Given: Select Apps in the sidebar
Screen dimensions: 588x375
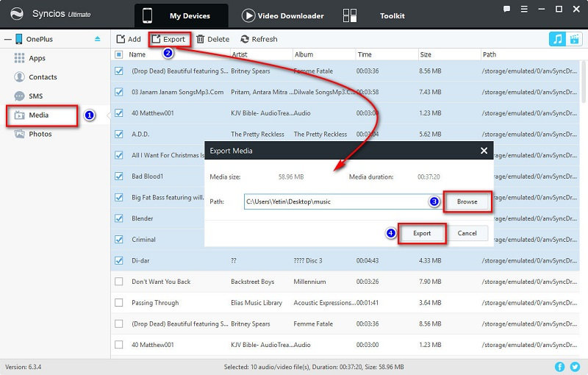Looking at the screenshot, I should click(37, 58).
